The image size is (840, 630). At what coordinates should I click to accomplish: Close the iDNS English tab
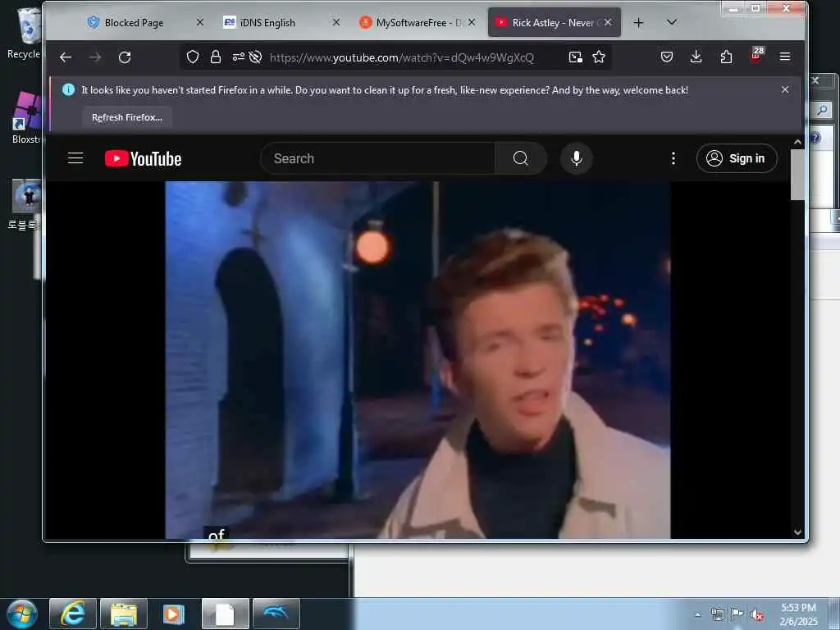tap(336, 22)
